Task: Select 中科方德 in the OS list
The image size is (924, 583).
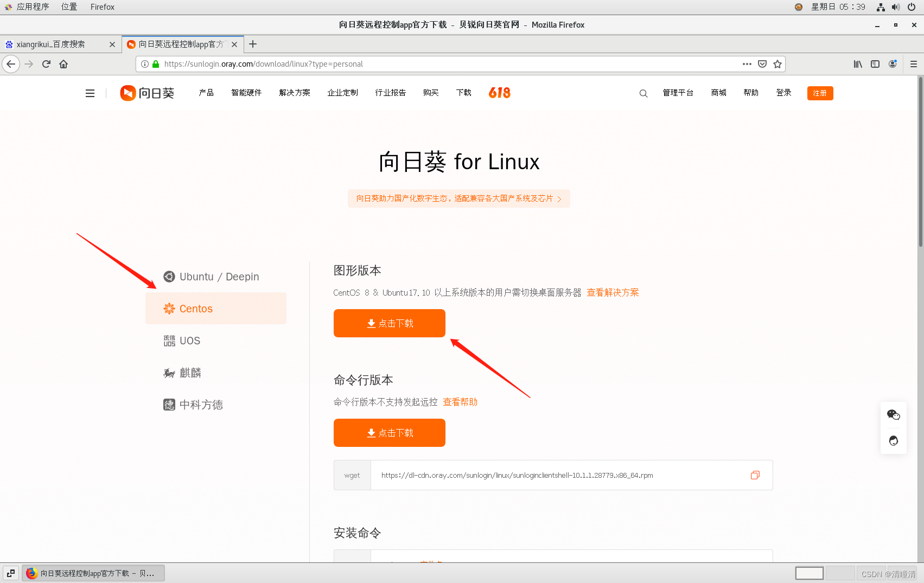Action: tap(216, 405)
